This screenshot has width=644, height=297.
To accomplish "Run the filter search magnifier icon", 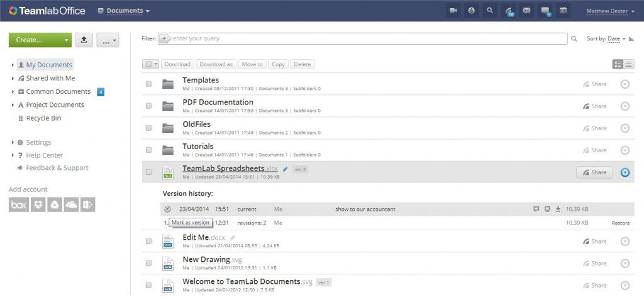I will [x=574, y=38].
